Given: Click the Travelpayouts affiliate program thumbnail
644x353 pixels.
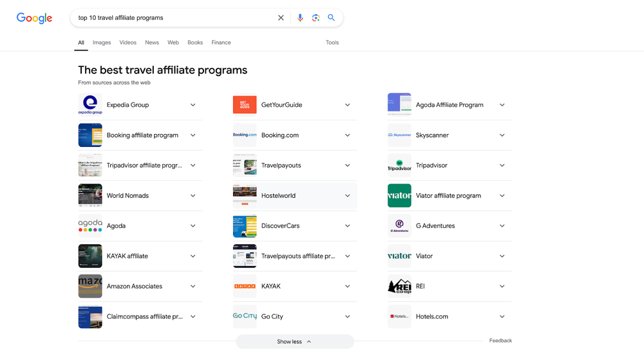Looking at the screenshot, I should (x=245, y=256).
